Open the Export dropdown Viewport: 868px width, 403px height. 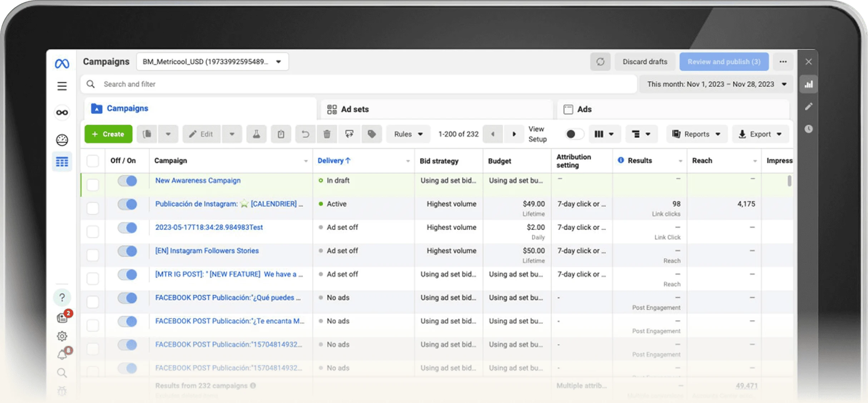tap(761, 134)
